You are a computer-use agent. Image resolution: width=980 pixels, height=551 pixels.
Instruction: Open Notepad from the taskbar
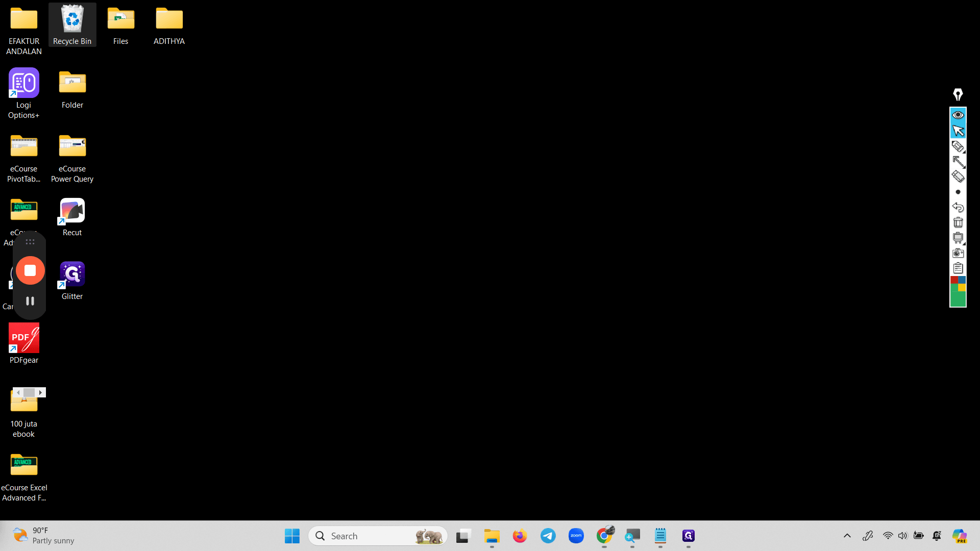[660, 536]
